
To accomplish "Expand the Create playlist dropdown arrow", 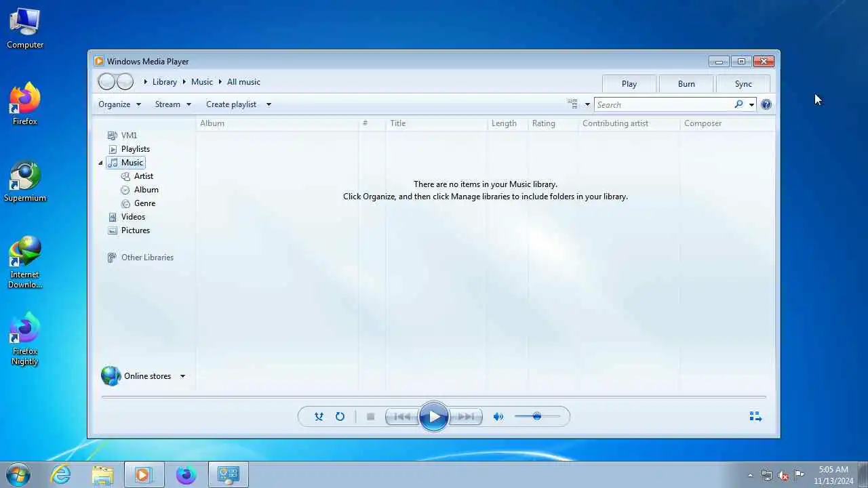I will pyautogui.click(x=269, y=104).
